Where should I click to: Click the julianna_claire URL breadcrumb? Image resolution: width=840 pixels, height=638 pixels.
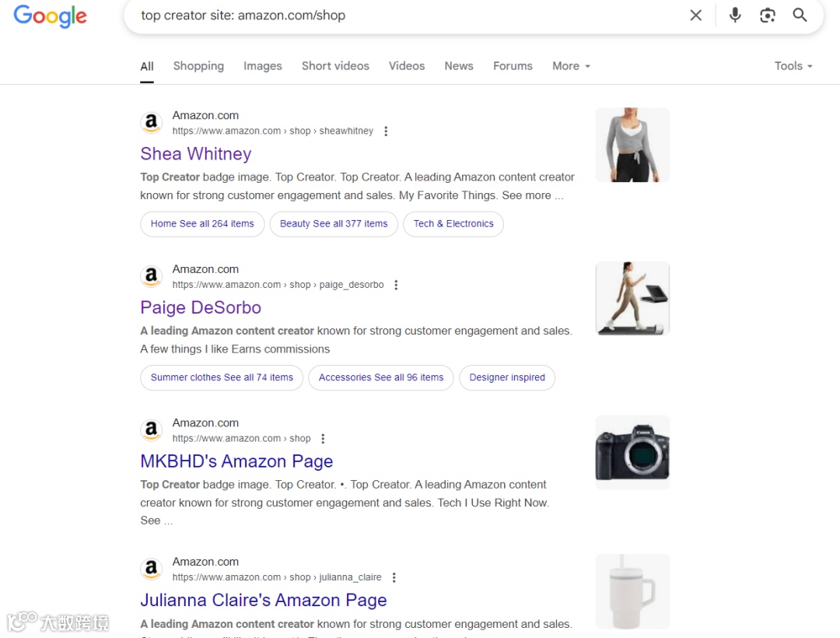277,577
